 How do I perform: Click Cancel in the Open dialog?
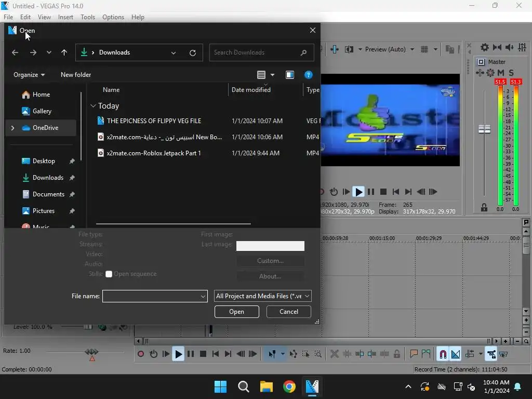click(x=289, y=312)
